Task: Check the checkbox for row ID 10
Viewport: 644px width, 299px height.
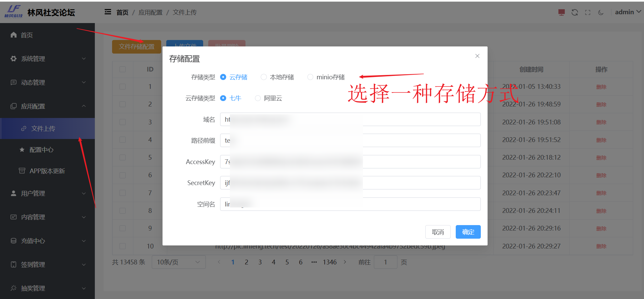Action: pyautogui.click(x=123, y=246)
